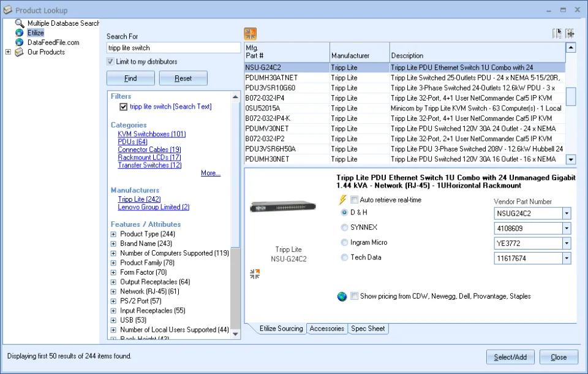This screenshot has width=588, height=374.
Task: Switch to the Accessories tab
Action: click(326, 329)
